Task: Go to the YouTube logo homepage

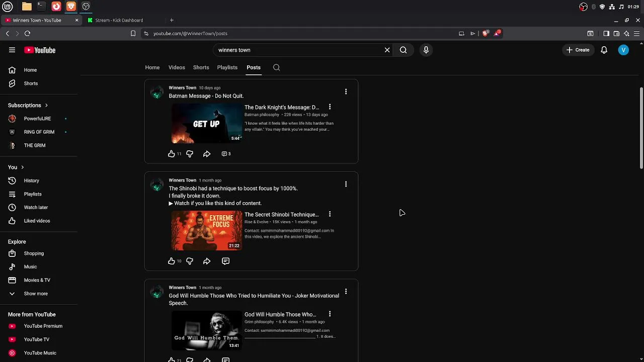Action: tap(40, 50)
